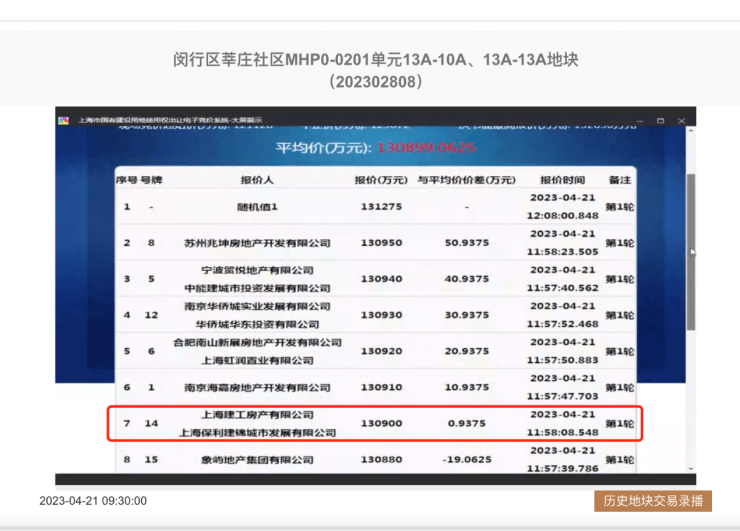Viewport: 740px width, 531px height.
Task: Click the scrollbar down arrow
Action: (691, 469)
